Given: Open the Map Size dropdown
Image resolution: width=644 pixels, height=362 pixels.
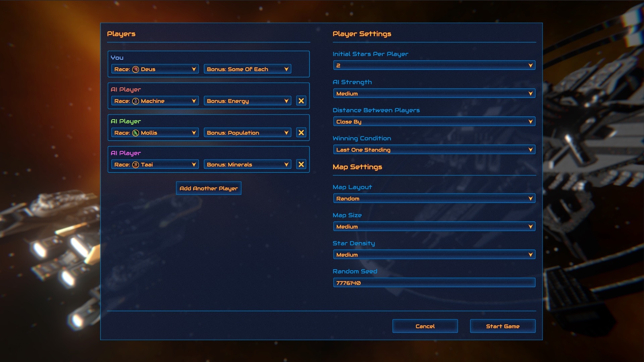Looking at the screenshot, I should coord(434,227).
